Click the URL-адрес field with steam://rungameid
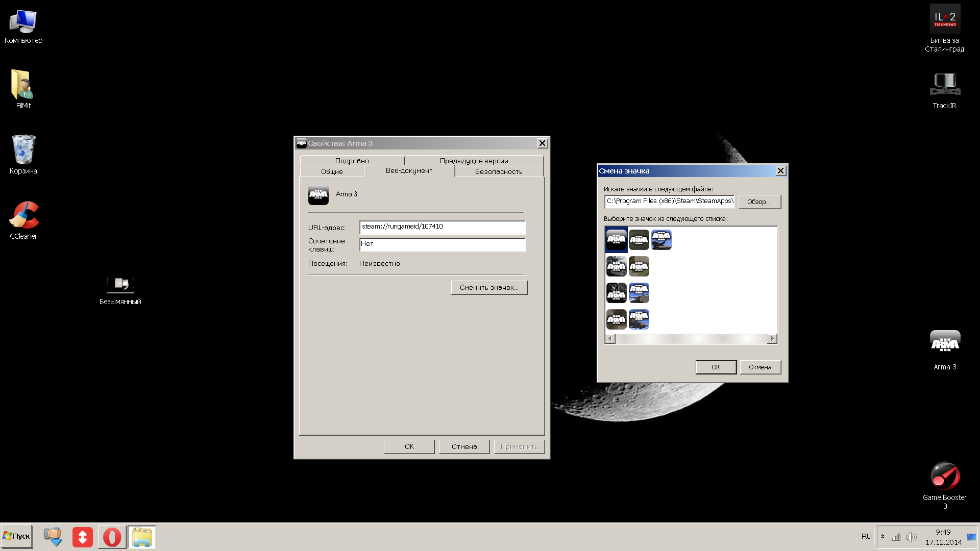980x551 pixels. (442, 227)
